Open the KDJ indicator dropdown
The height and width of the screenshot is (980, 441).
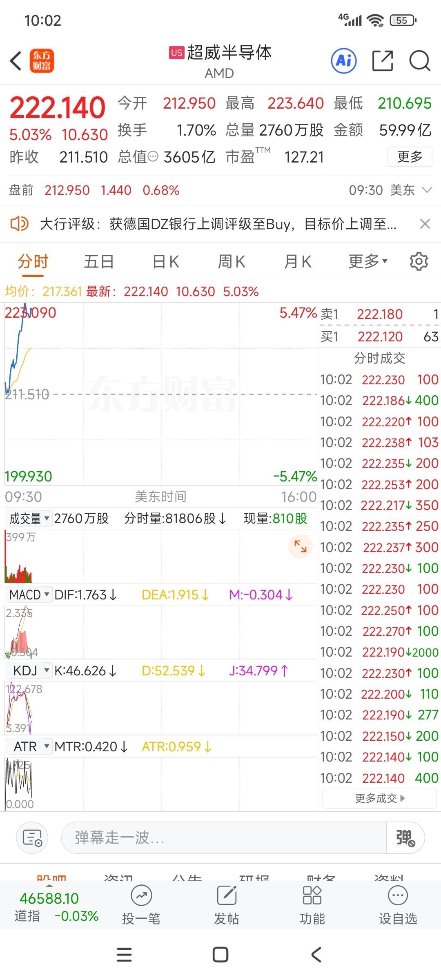click(30, 670)
